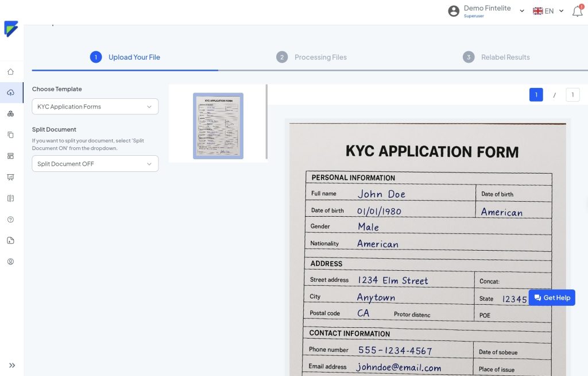
Task: Open the presentation board sidebar icon
Action: (10, 177)
